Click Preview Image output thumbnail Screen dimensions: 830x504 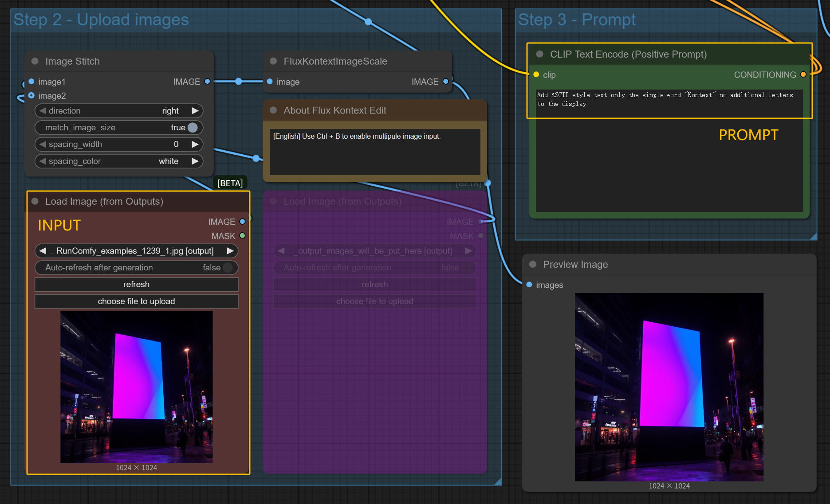coord(669,387)
